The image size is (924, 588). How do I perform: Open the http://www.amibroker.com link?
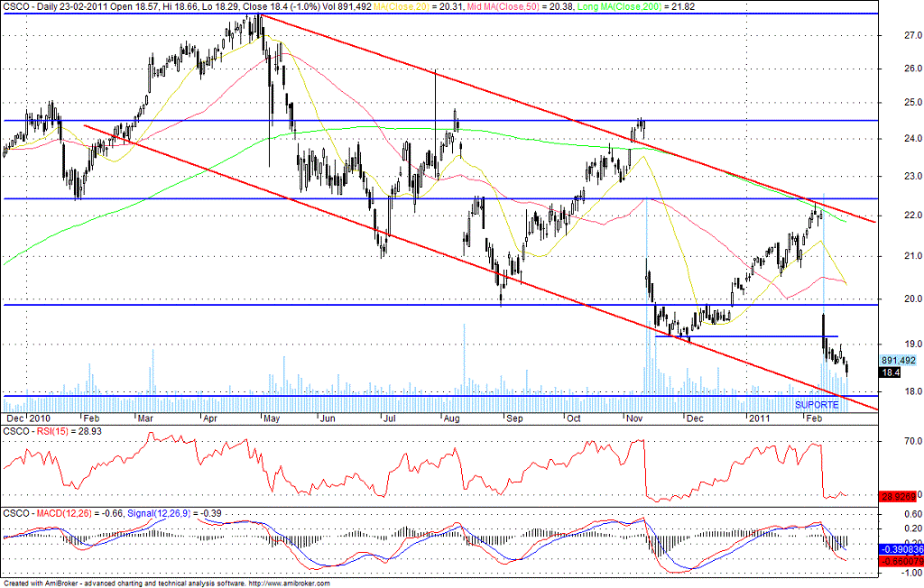pos(290,583)
